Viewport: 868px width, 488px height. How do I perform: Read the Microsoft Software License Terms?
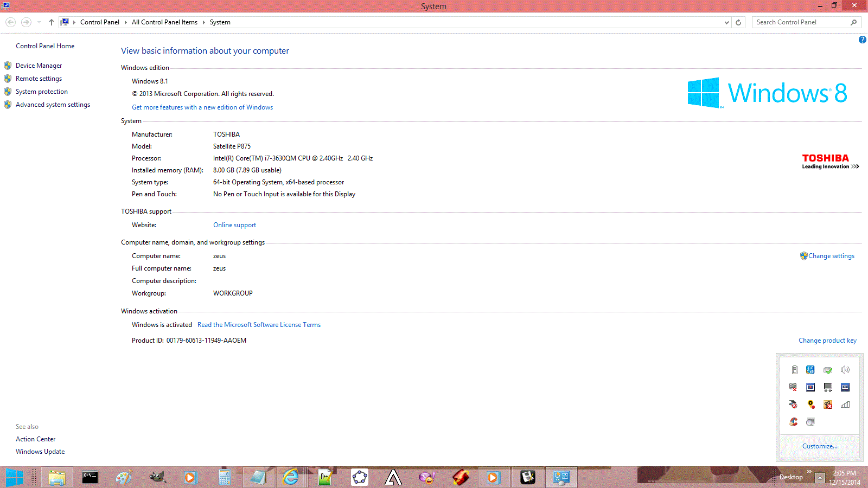tap(259, 325)
